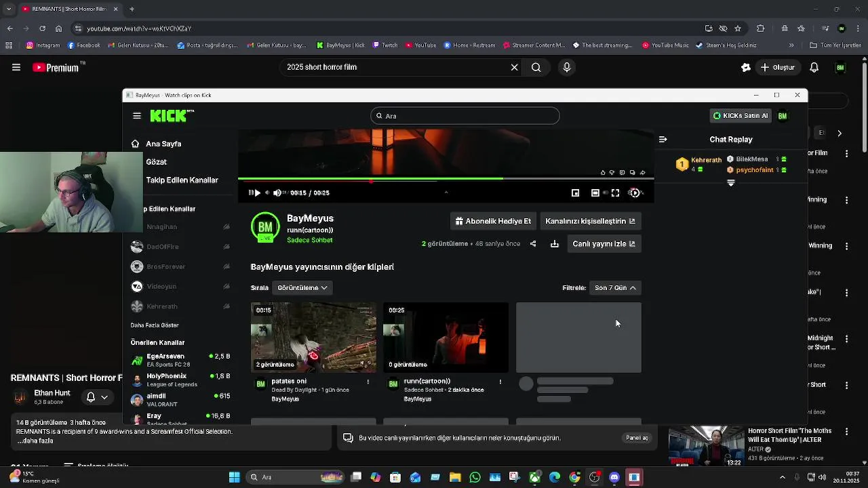Click the YouTube search magnifier button
The height and width of the screenshot is (488, 868).
coord(536,67)
